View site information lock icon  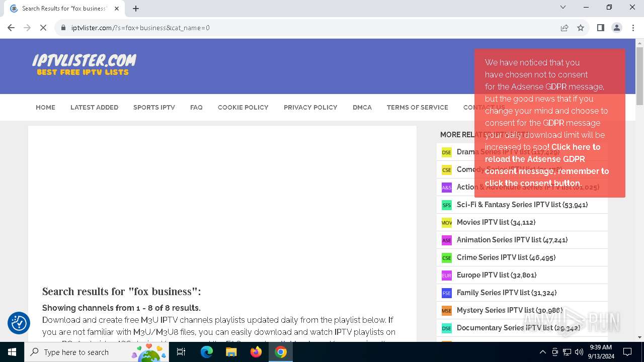pyautogui.click(x=63, y=28)
